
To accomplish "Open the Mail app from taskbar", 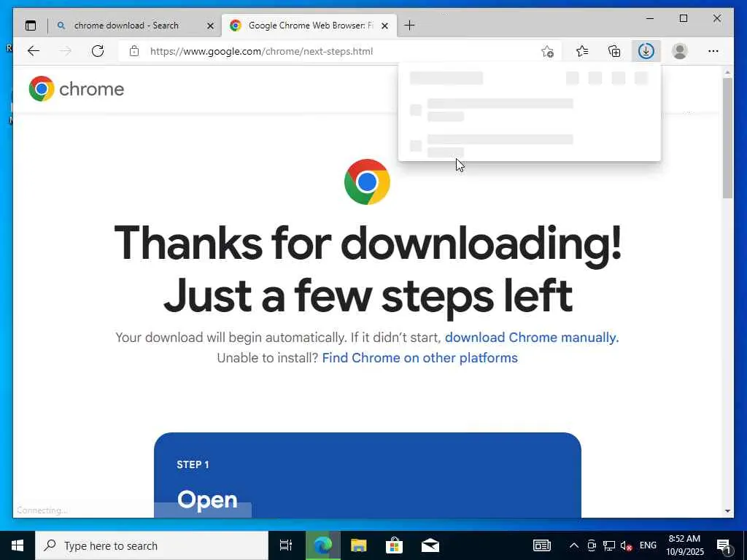I will point(430,545).
